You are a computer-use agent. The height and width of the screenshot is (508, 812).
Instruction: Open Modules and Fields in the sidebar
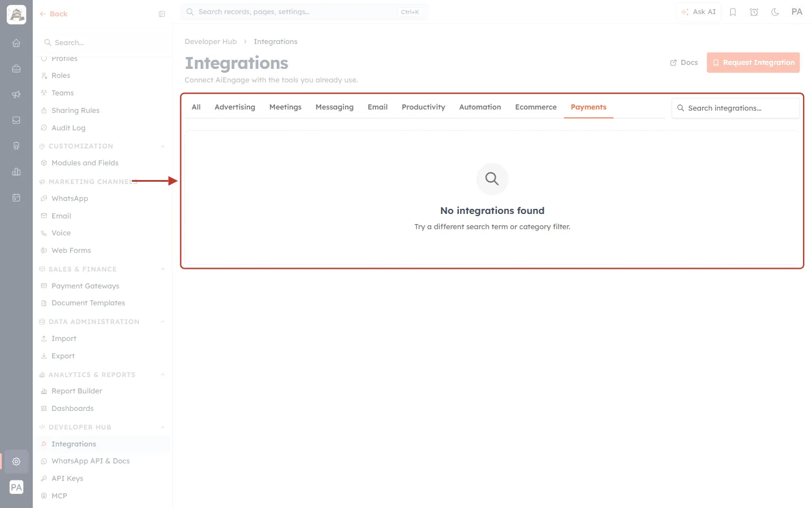pyautogui.click(x=85, y=163)
